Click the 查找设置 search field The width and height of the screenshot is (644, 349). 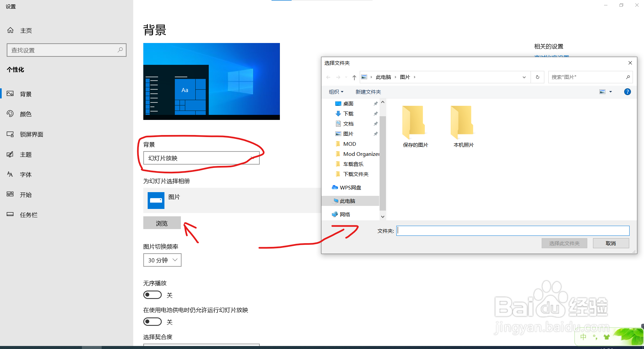point(66,50)
